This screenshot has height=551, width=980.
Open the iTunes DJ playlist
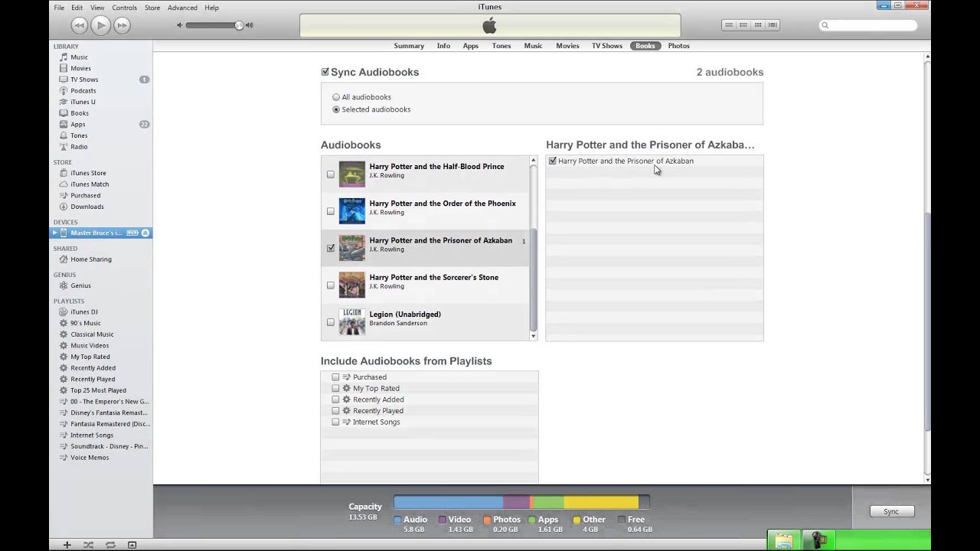point(83,312)
